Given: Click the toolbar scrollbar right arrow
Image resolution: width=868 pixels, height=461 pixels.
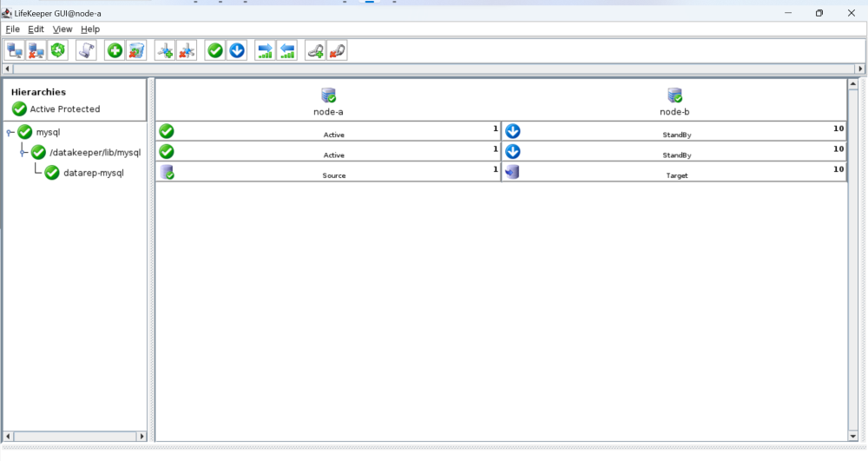Looking at the screenshot, I should tap(860, 69).
